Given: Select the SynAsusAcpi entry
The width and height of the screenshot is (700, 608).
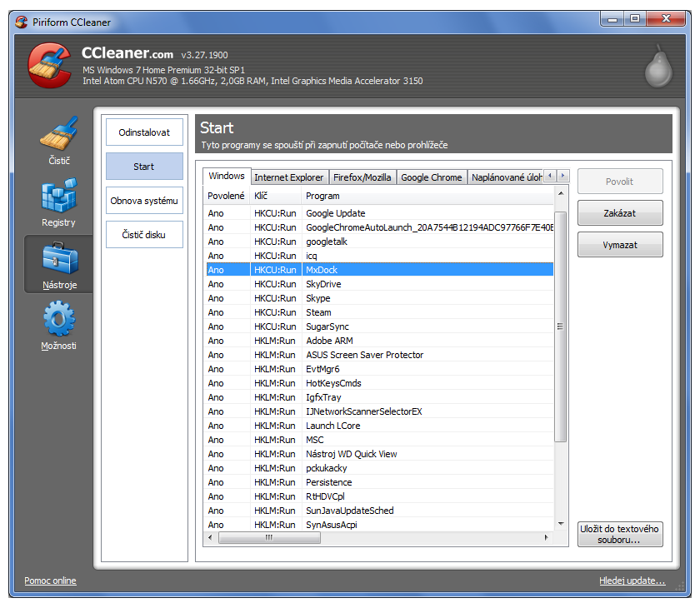Looking at the screenshot, I should pyautogui.click(x=379, y=525).
